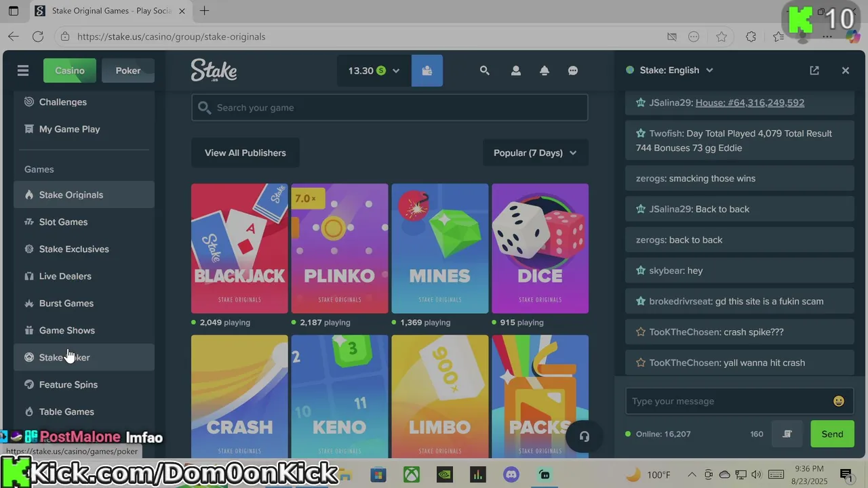Image resolution: width=868 pixels, height=488 pixels.
Task: Open Slot Games category
Action: [x=84, y=222]
